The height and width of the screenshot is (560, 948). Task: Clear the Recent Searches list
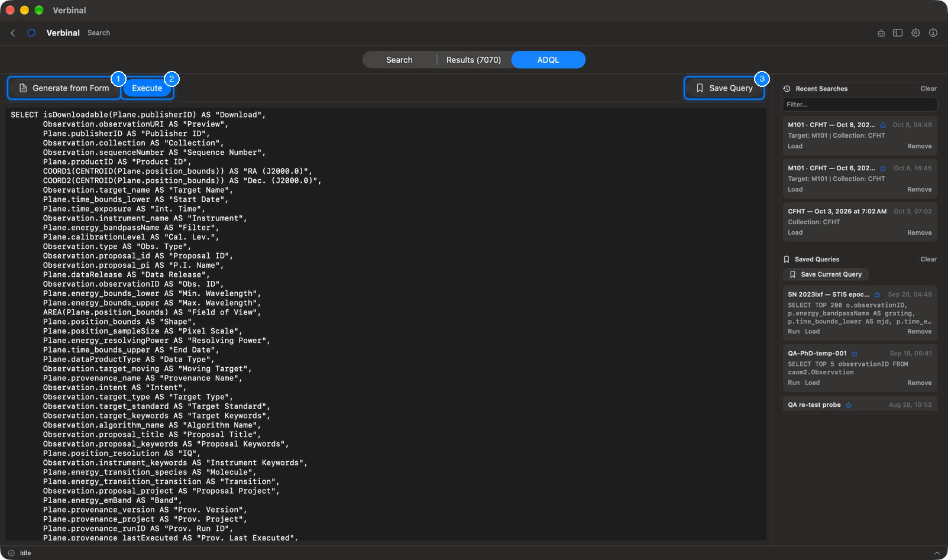tap(928, 89)
